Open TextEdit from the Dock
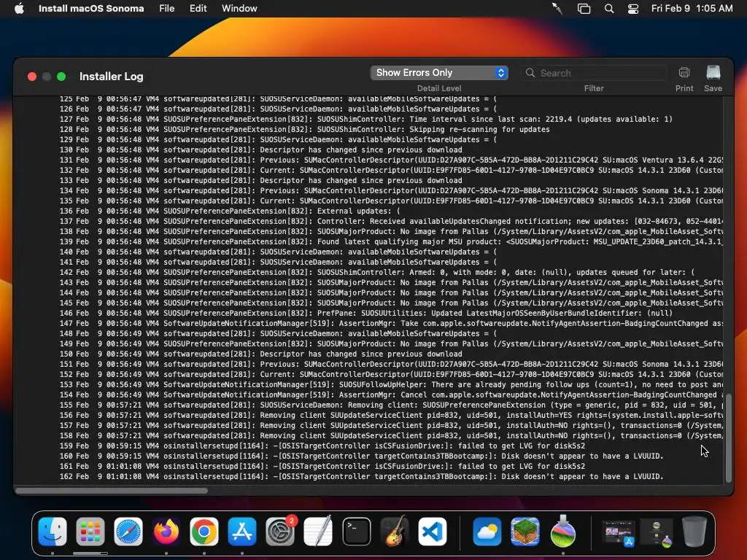The image size is (747, 560). point(318,532)
